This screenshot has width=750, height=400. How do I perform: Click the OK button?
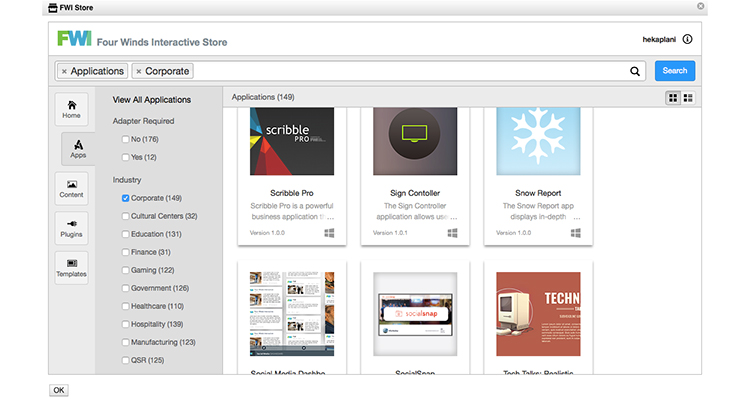(58, 390)
